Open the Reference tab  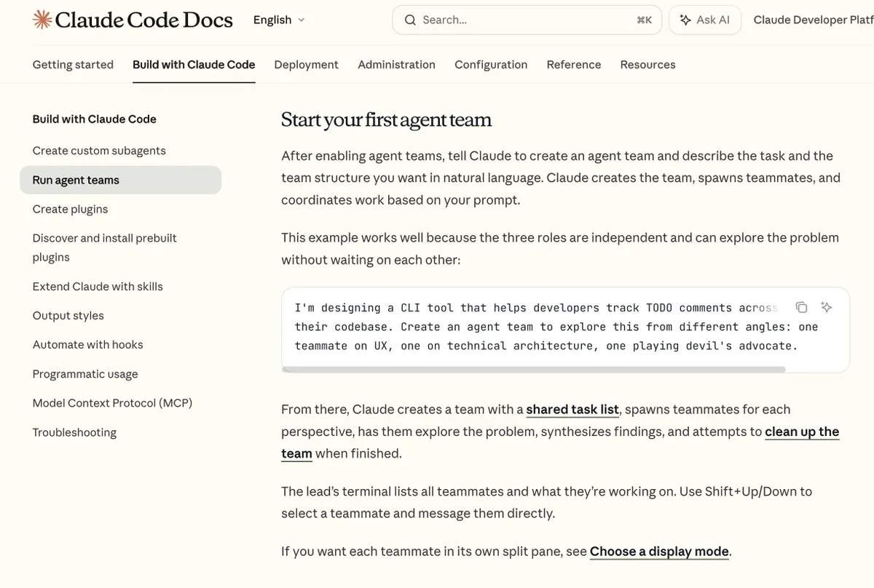click(574, 65)
